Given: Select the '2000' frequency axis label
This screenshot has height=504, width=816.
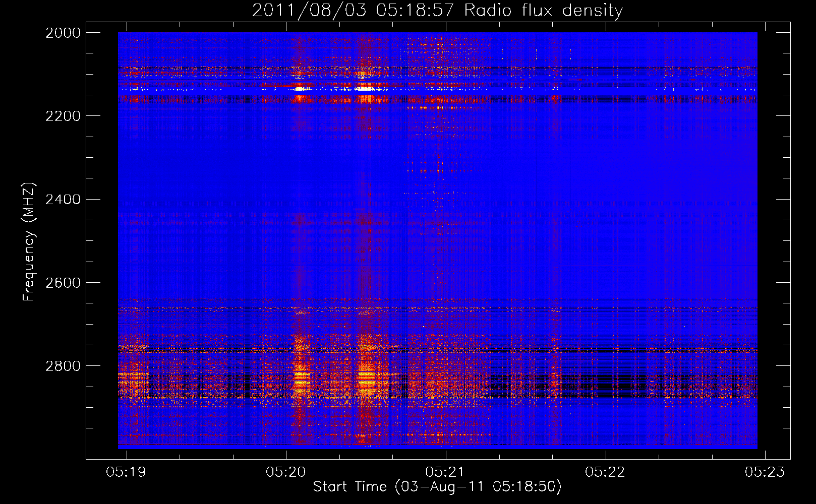Looking at the screenshot, I should click(x=63, y=33).
